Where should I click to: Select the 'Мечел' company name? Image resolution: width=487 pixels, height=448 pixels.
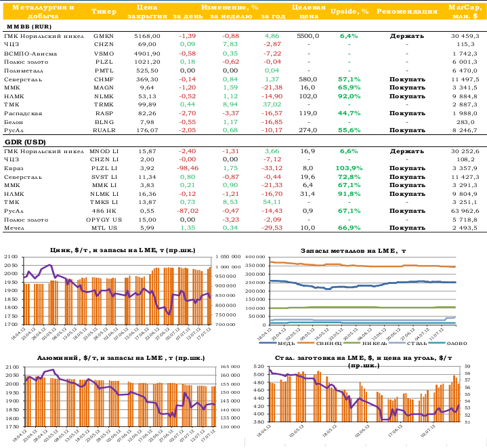(x=14, y=228)
